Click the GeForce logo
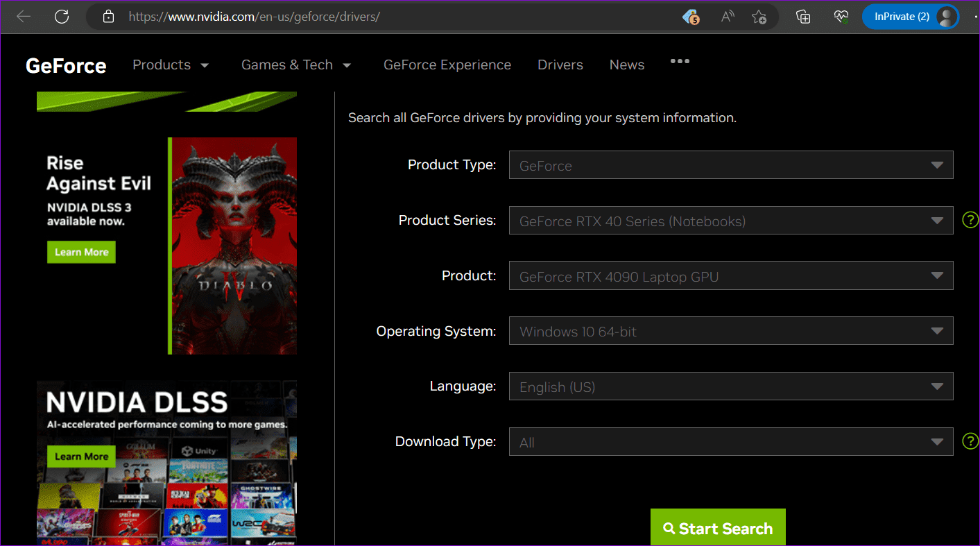The width and height of the screenshot is (980, 546). click(x=66, y=66)
